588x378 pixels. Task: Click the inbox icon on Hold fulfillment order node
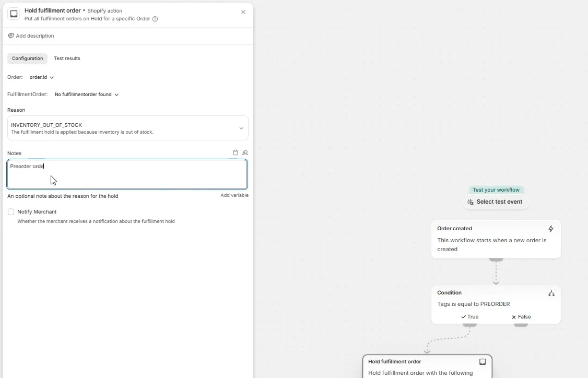(483, 361)
